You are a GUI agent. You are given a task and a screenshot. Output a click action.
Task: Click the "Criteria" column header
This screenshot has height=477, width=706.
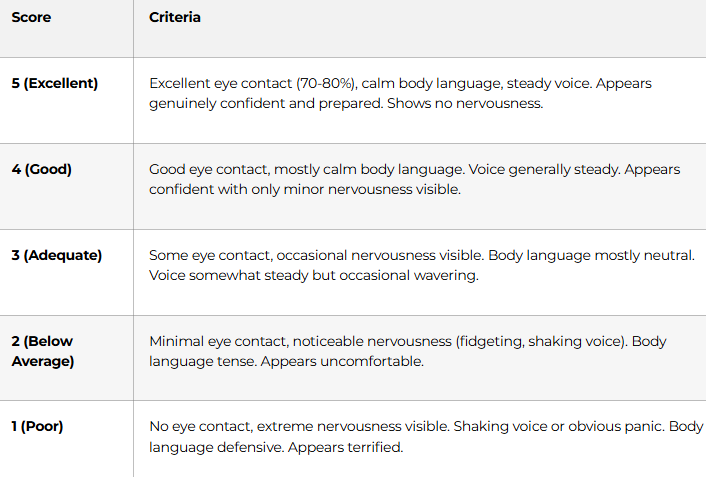click(175, 17)
